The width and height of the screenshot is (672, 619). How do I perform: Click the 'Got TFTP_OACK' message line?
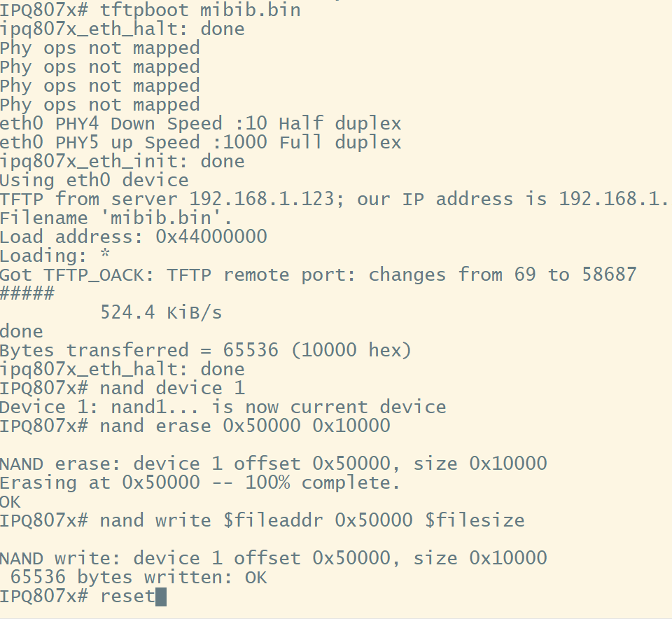coord(318,274)
